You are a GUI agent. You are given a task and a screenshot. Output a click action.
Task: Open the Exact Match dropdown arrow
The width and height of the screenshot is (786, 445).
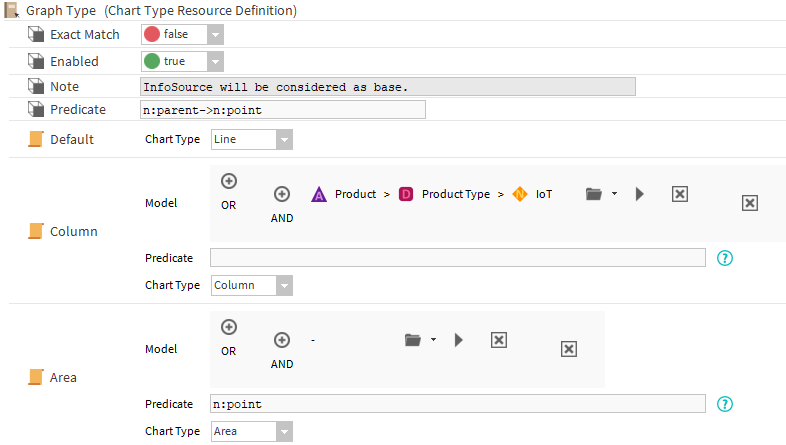click(215, 34)
